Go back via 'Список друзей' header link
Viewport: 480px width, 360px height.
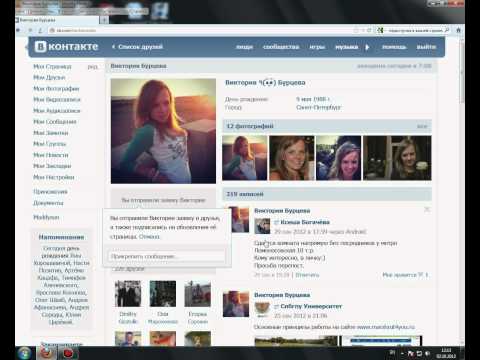(x=137, y=47)
